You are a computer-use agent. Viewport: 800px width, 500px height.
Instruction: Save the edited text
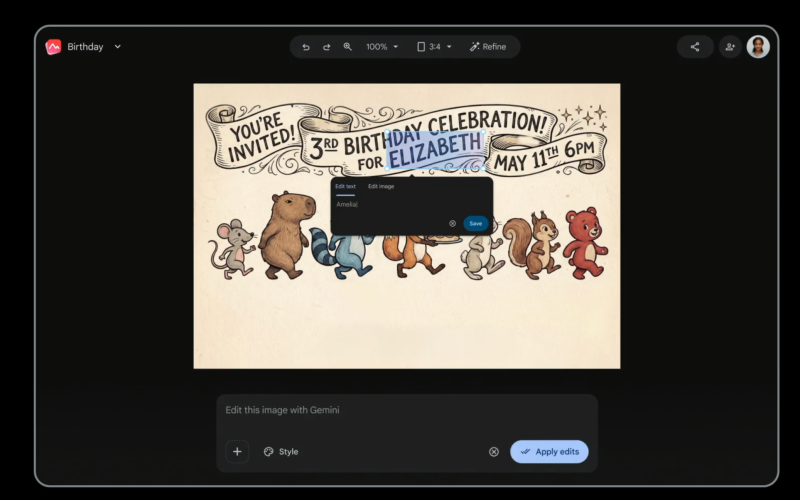[x=476, y=223]
